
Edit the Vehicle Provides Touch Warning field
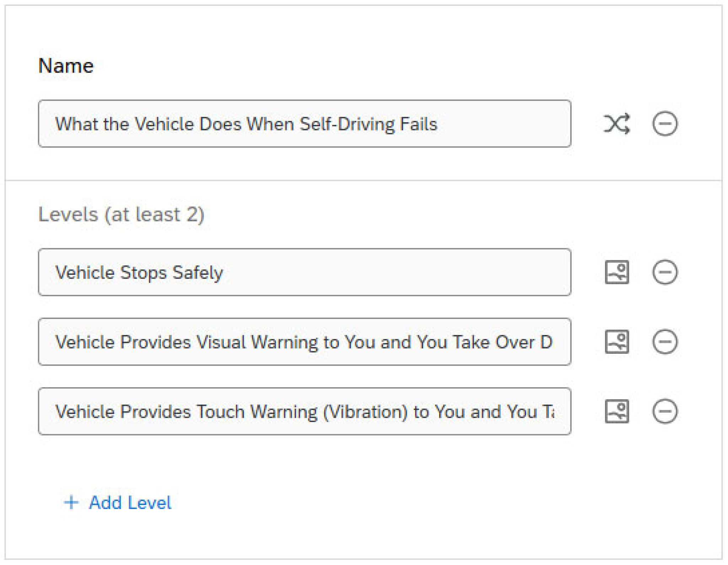pyautogui.click(x=304, y=411)
